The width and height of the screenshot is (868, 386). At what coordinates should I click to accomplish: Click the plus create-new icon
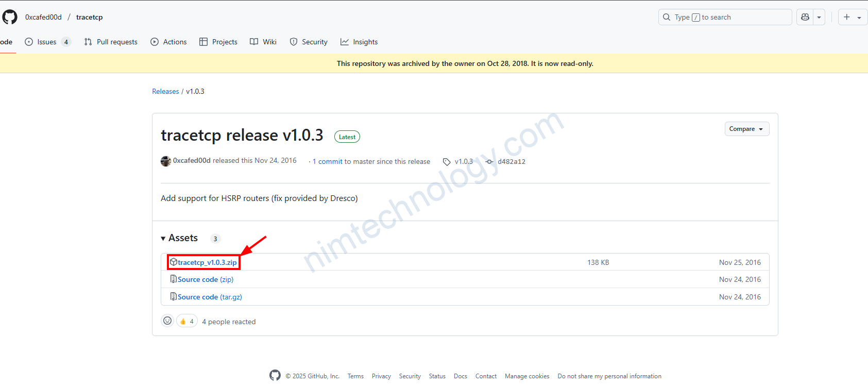tap(847, 17)
